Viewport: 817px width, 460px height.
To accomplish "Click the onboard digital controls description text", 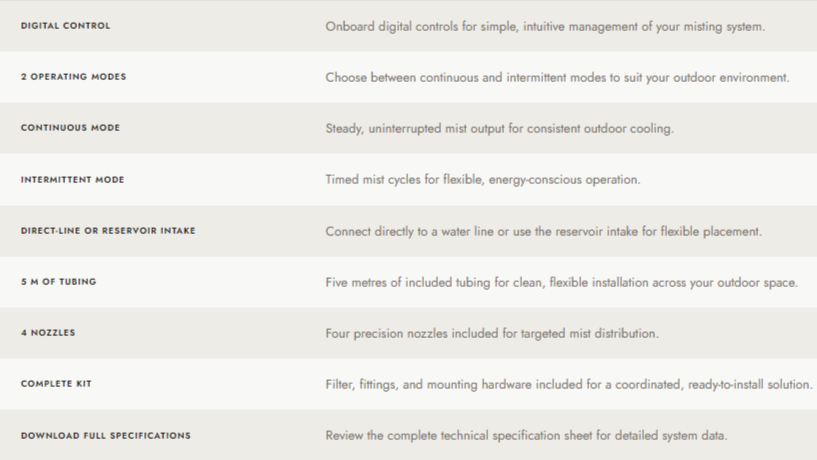I will [x=545, y=27].
